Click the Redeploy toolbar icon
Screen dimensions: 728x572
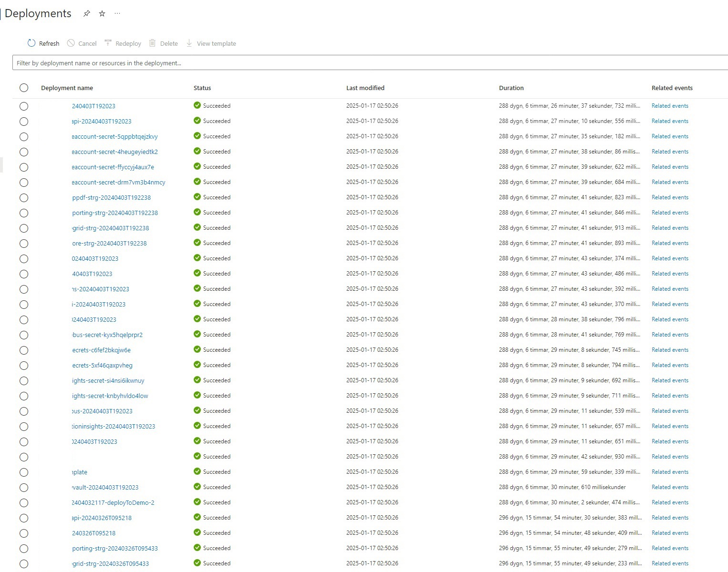pyautogui.click(x=108, y=43)
